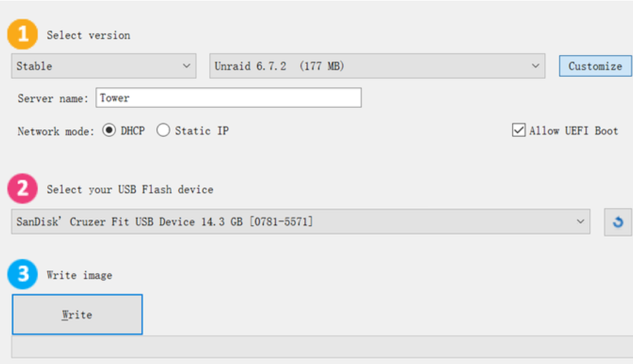Viewport: 633px width, 364px height.
Task: Click the Write button
Action: tap(77, 315)
